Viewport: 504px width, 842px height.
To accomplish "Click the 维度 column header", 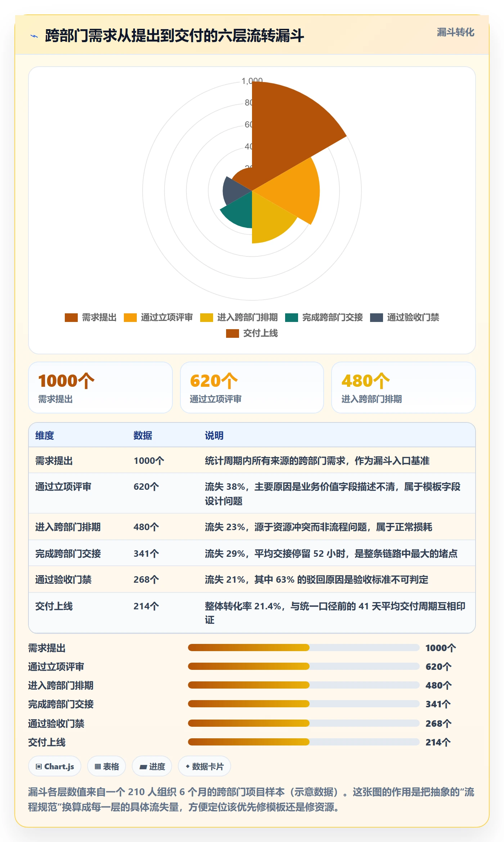I will 45,435.
